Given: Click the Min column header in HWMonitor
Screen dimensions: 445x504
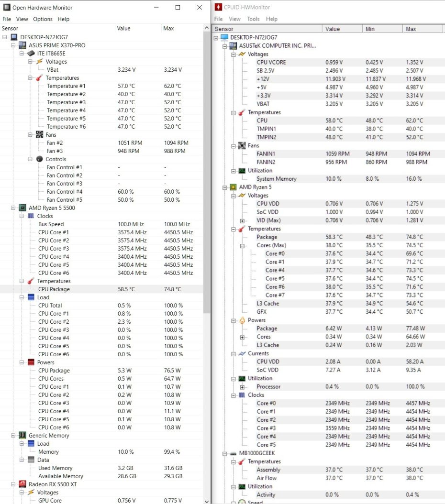Looking at the screenshot, I should pyautogui.click(x=382, y=29).
